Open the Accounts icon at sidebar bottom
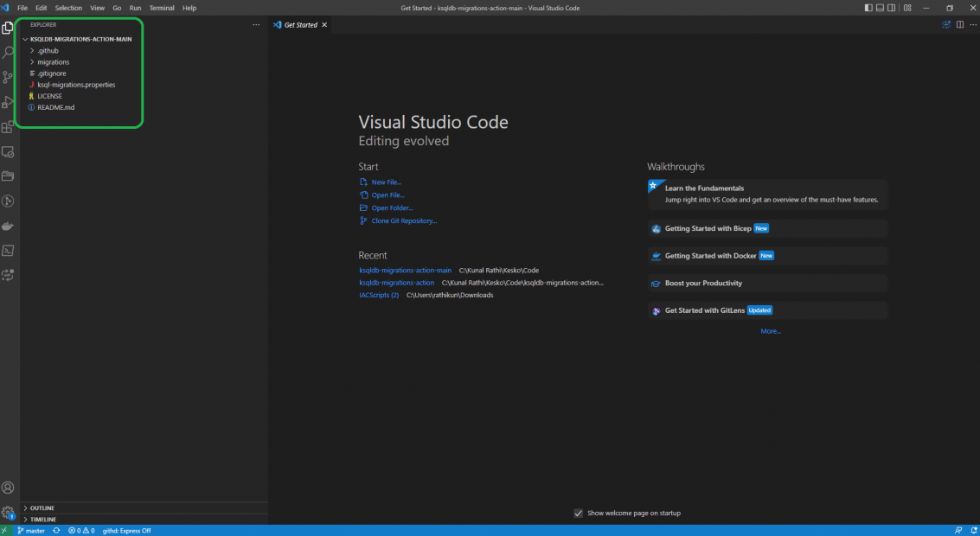The width and height of the screenshot is (980, 536). click(9, 487)
